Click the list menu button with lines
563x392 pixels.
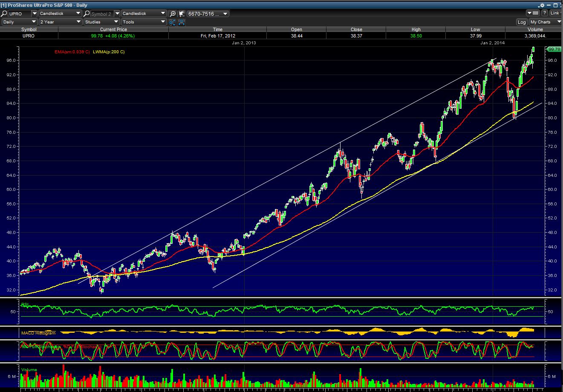click(x=533, y=14)
